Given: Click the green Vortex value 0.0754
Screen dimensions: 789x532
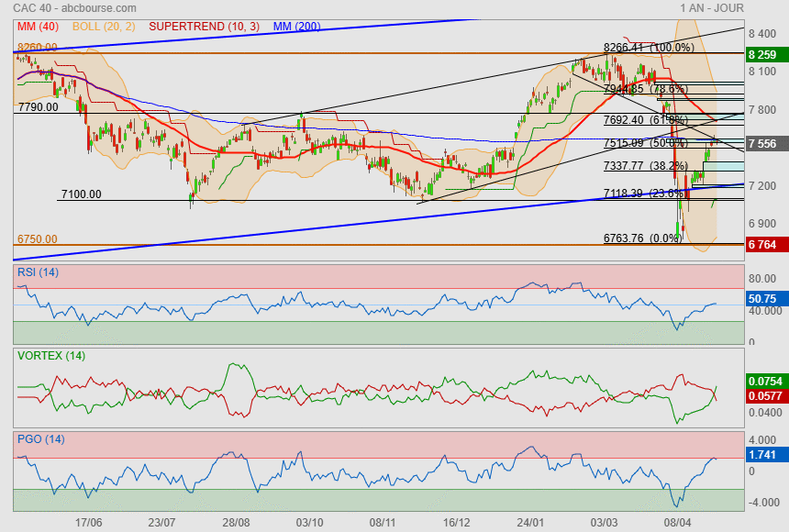Looking at the screenshot, I should (766, 381).
